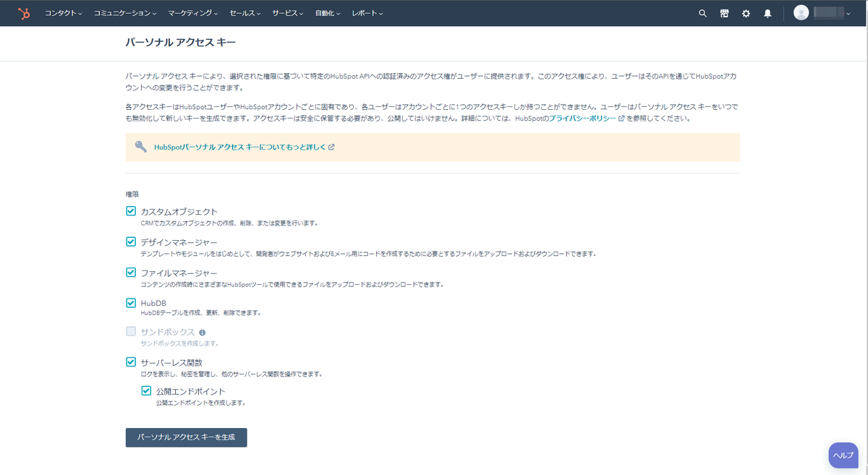Uncheck the 公開エンドポイント checkbox
The image size is (868, 475).
point(146,391)
